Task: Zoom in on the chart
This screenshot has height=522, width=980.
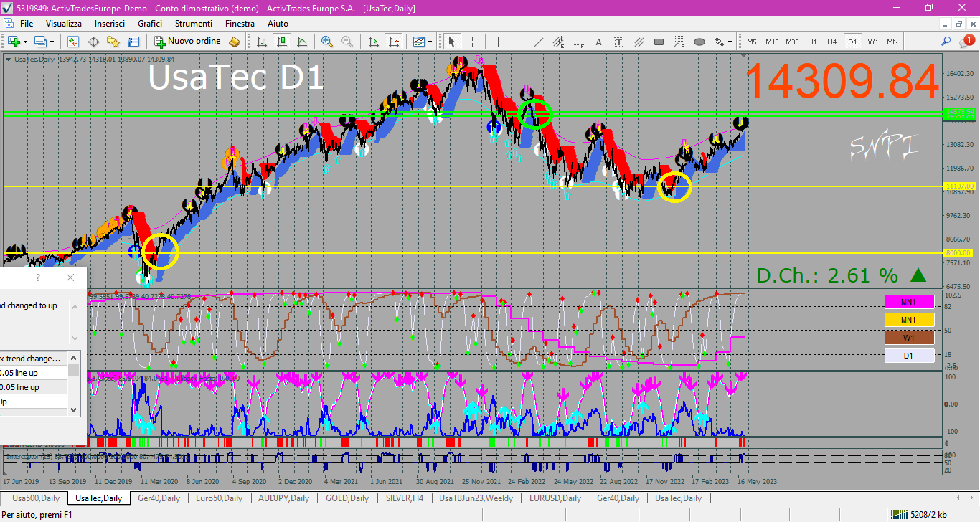Action: point(327,42)
